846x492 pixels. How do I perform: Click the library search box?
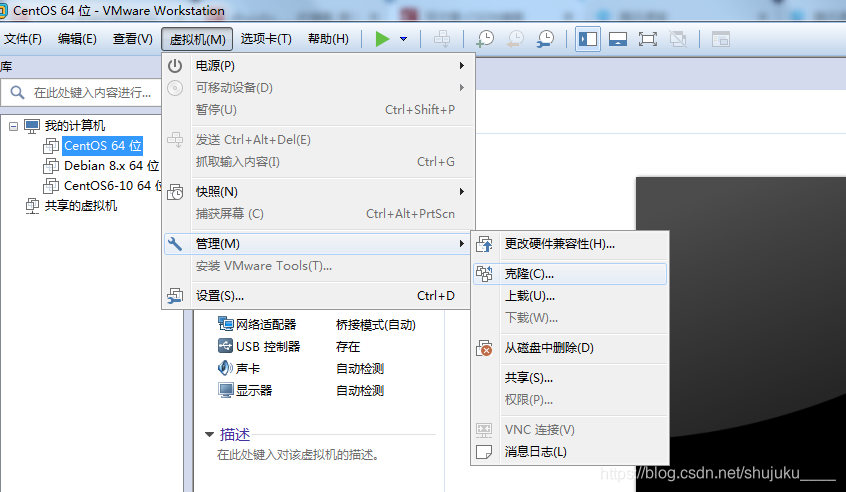tap(81, 93)
